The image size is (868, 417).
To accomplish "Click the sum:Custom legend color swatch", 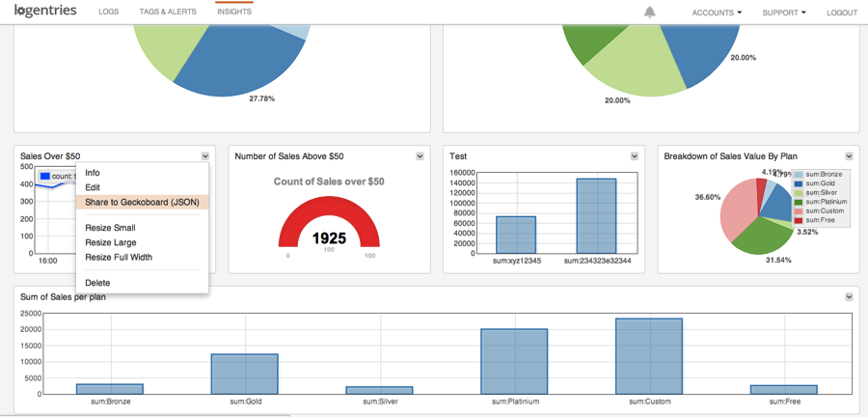I will (799, 211).
